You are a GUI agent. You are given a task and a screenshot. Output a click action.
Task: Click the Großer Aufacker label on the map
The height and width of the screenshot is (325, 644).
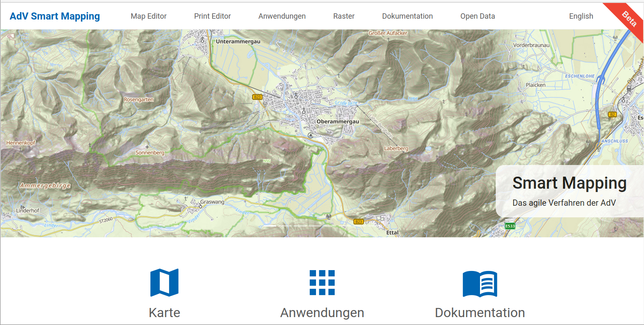tap(388, 33)
